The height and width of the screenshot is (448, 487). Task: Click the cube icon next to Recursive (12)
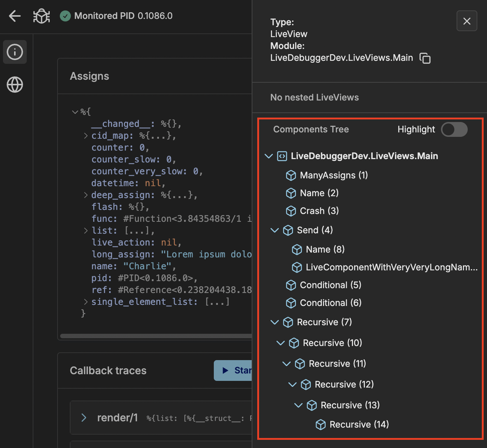tap(306, 385)
